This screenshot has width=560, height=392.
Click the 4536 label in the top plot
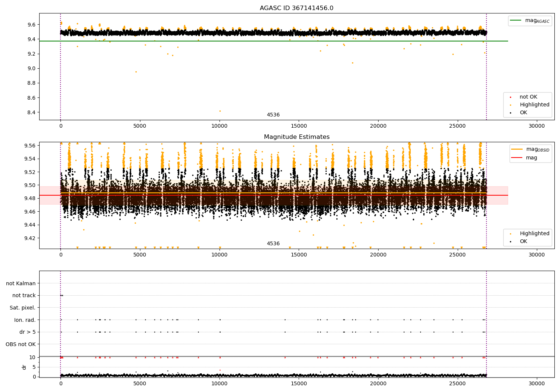273,115
